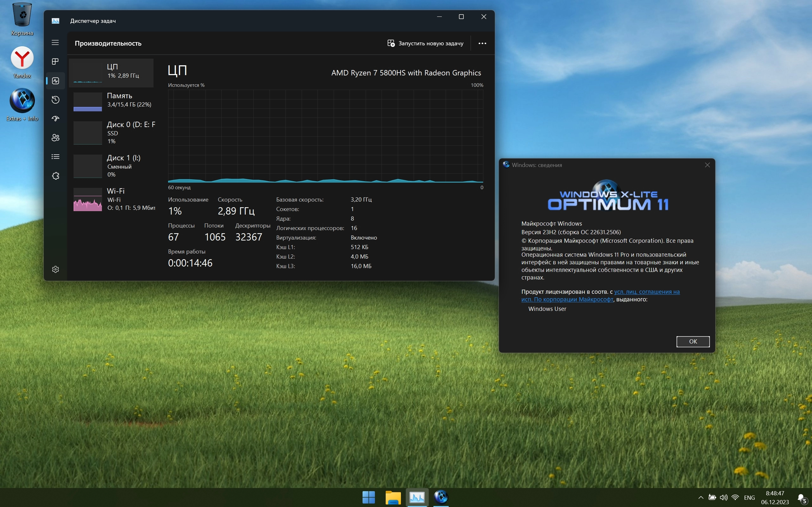
Task: Select the Performance sidebar icon
Action: coord(56,81)
